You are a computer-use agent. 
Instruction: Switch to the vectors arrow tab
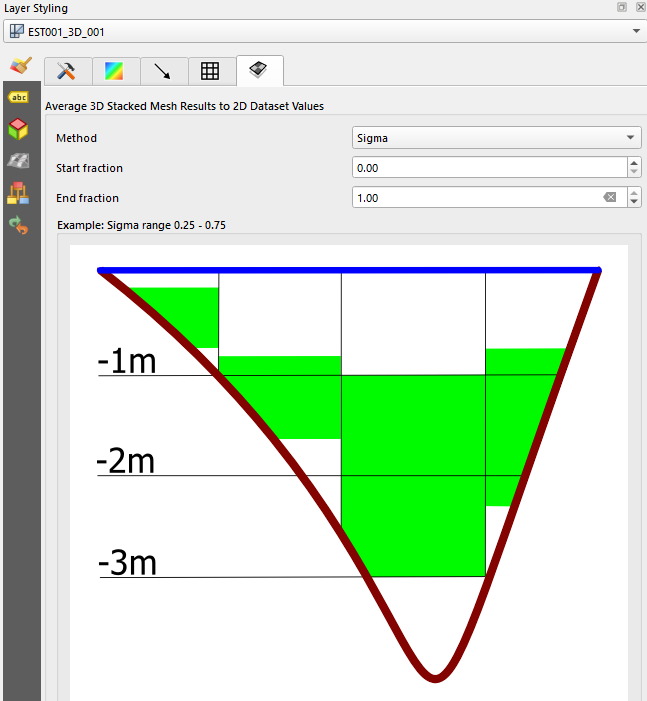click(x=163, y=71)
